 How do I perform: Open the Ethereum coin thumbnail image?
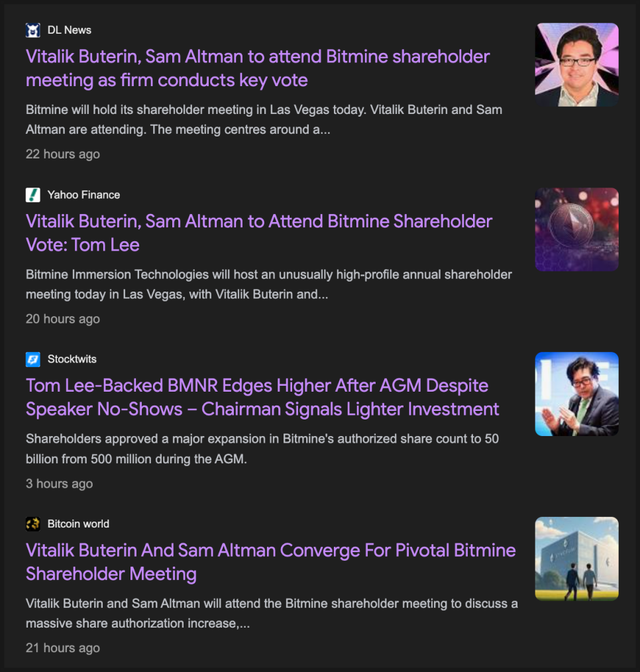576,229
